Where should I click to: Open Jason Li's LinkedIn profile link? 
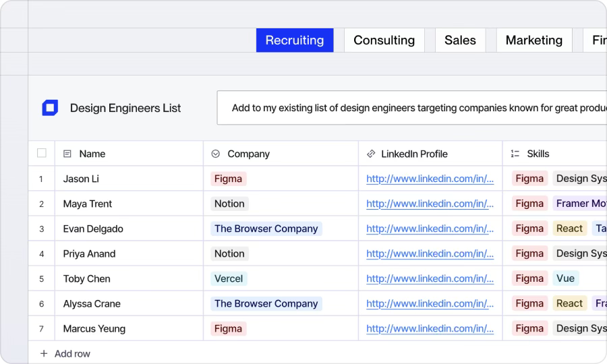[x=430, y=179]
